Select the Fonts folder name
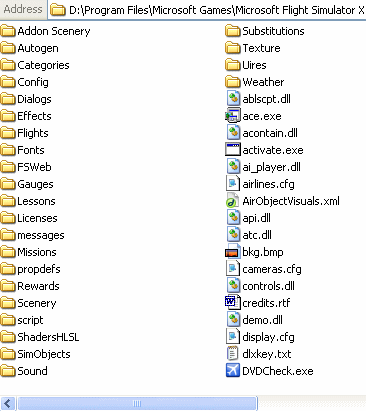The height and width of the screenshot is (411, 366). pyautogui.click(x=31, y=150)
